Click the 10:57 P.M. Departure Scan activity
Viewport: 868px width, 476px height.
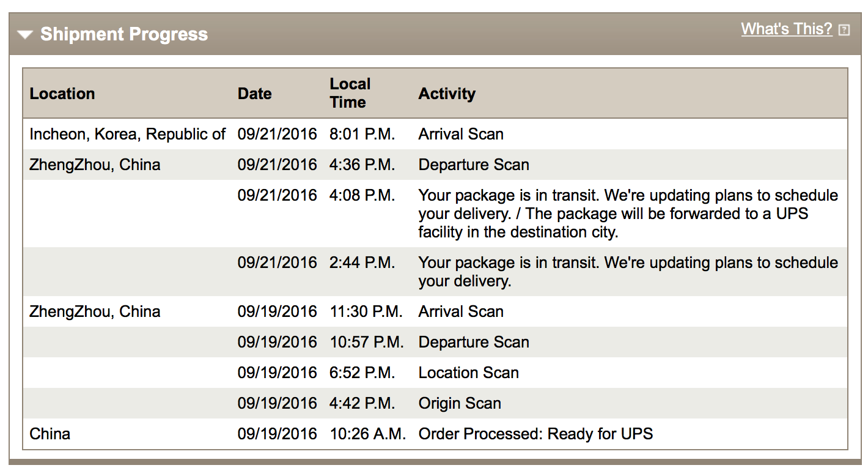(x=474, y=342)
